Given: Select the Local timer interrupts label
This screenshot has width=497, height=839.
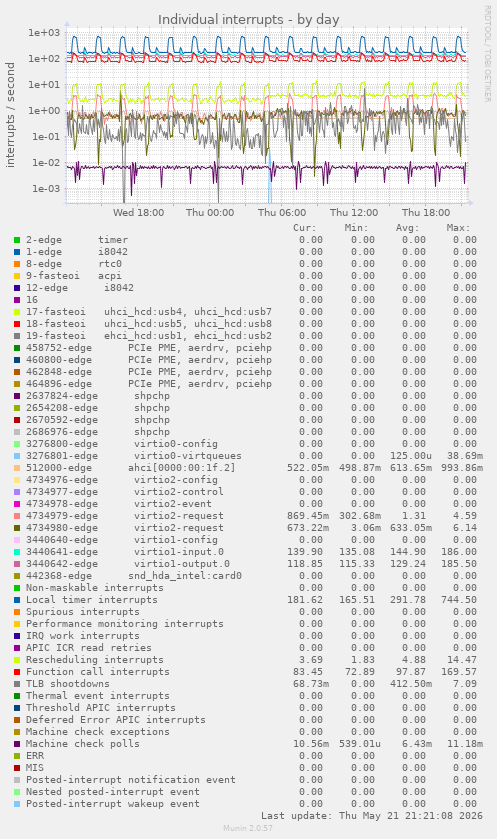Looking at the screenshot, I should [x=92, y=600].
